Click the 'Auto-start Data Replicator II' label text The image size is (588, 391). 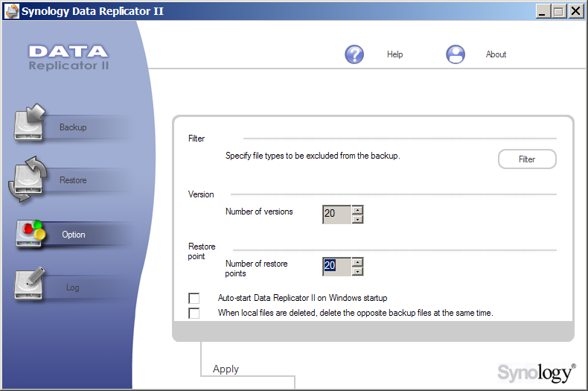[303, 298]
